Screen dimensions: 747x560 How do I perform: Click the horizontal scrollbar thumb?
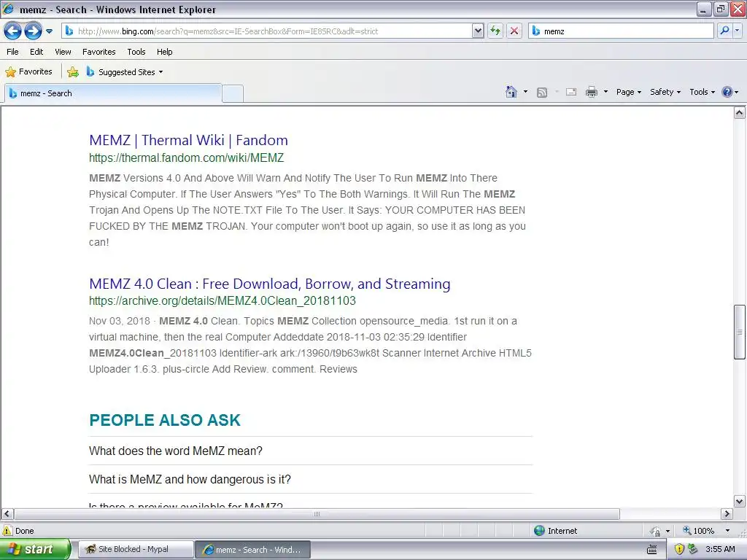(x=317, y=514)
